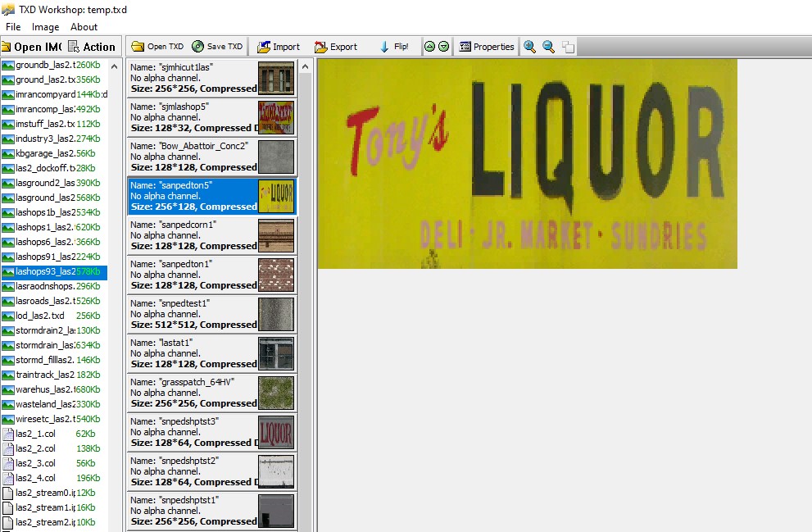The width and height of the screenshot is (812, 532).
Task: Click the zoom out magnifier
Action: click(x=548, y=47)
